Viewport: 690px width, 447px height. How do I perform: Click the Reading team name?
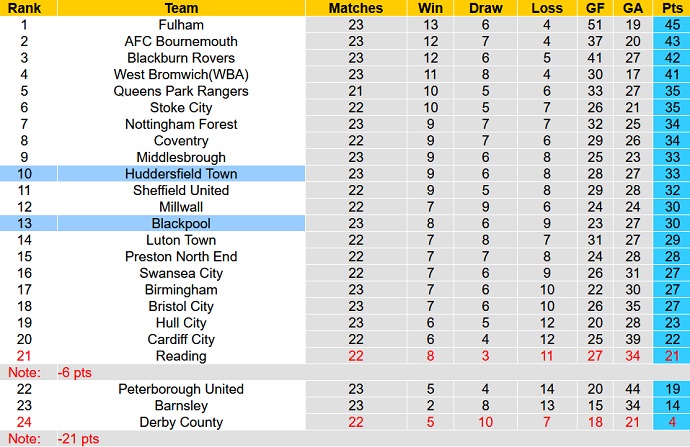181,356
